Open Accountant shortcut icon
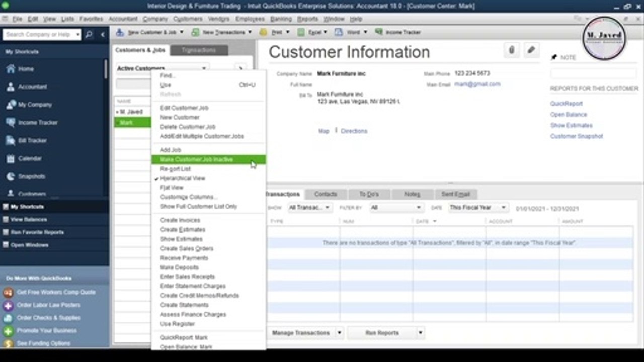 coord(11,87)
